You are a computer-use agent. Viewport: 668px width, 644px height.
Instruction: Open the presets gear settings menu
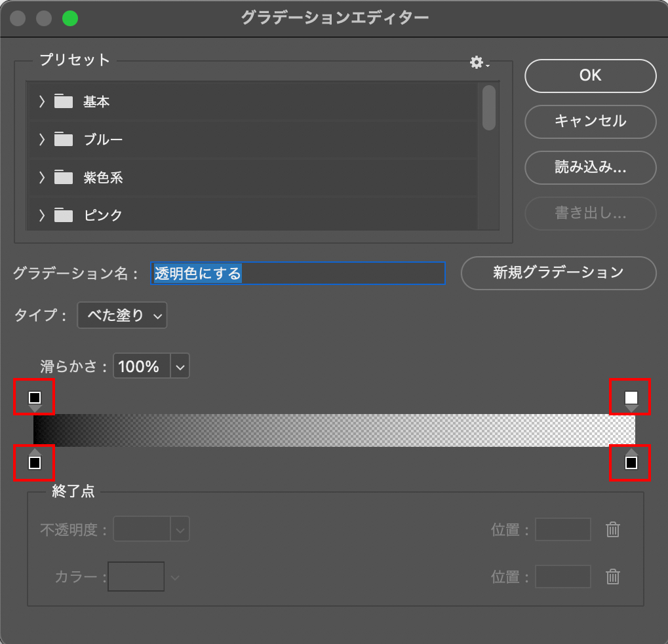pos(479,62)
